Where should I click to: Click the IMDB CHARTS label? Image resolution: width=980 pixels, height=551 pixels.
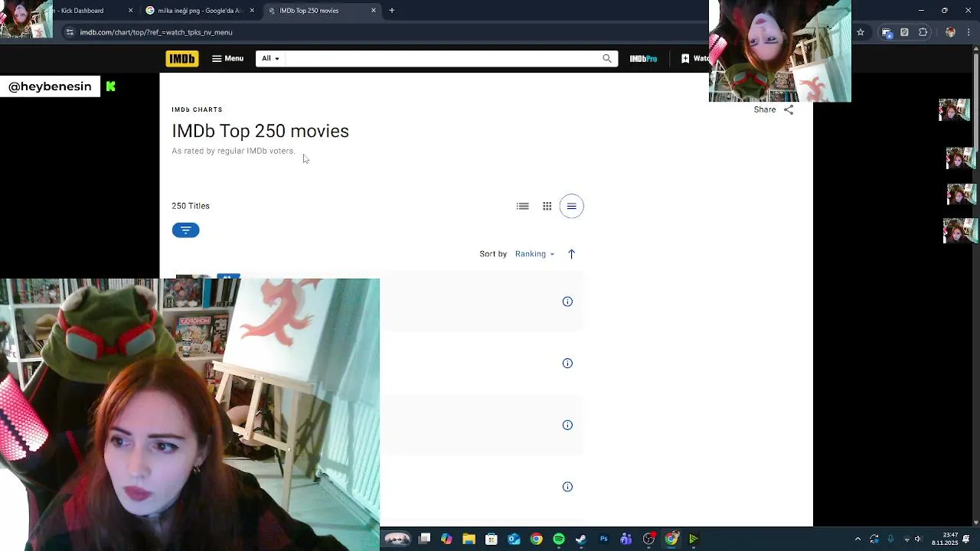coord(197,109)
